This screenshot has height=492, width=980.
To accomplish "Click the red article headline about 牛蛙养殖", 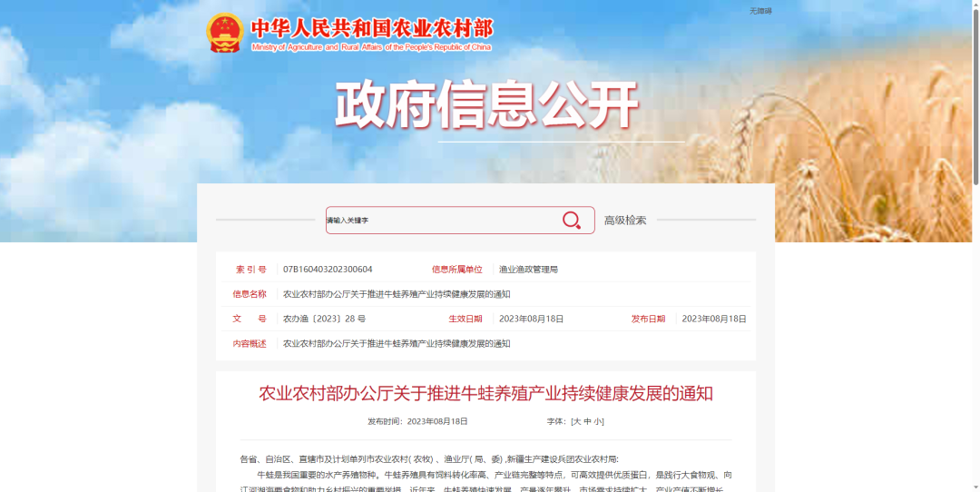I will click(485, 393).
